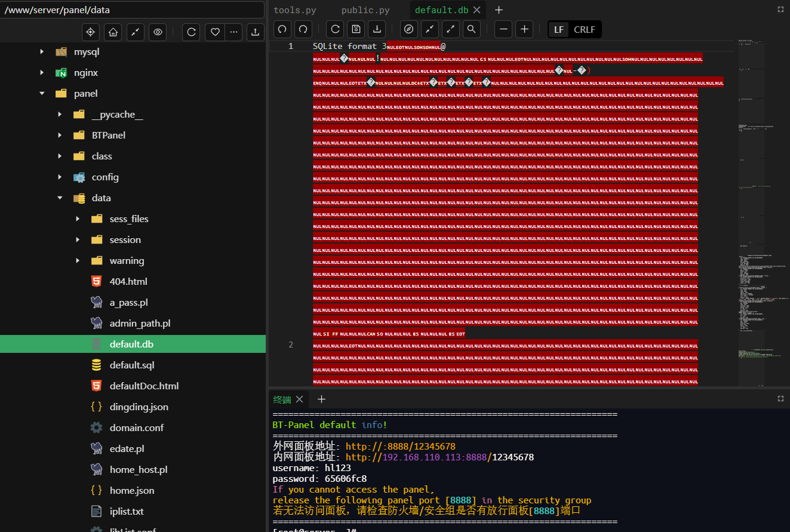Refresh the file tree
Screen dimensions: 790x532
192,32
